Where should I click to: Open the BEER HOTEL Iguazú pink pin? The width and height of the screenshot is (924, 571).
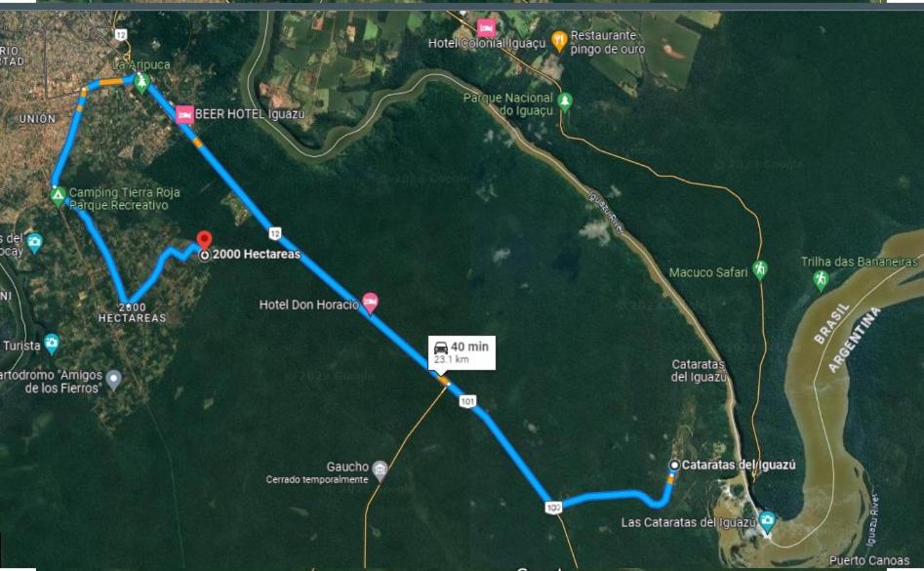point(184,114)
